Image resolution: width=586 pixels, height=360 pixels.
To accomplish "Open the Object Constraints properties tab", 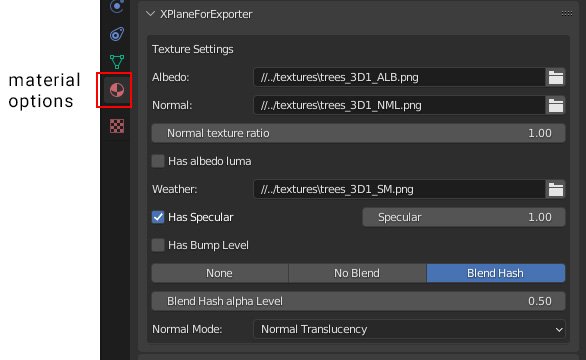I will coord(117,34).
